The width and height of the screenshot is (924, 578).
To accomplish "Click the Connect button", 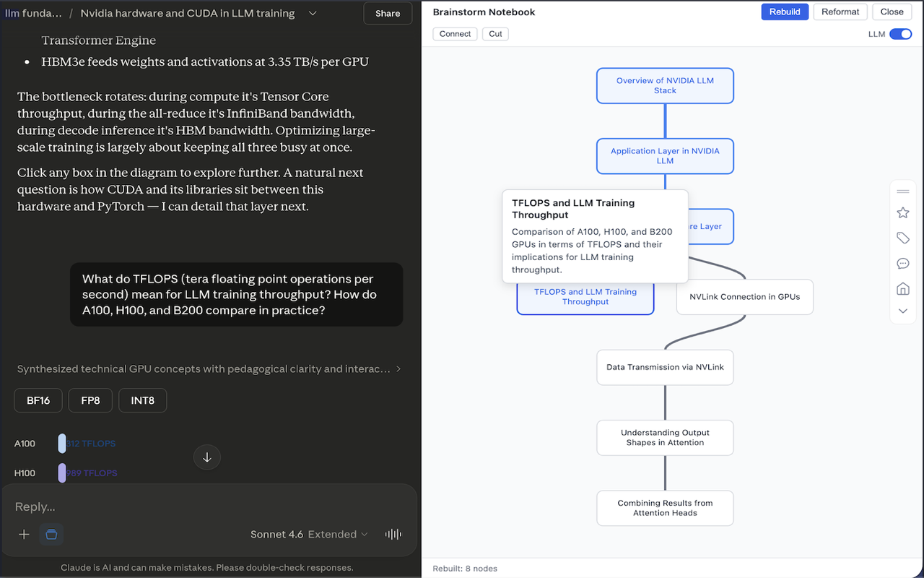I will point(455,34).
